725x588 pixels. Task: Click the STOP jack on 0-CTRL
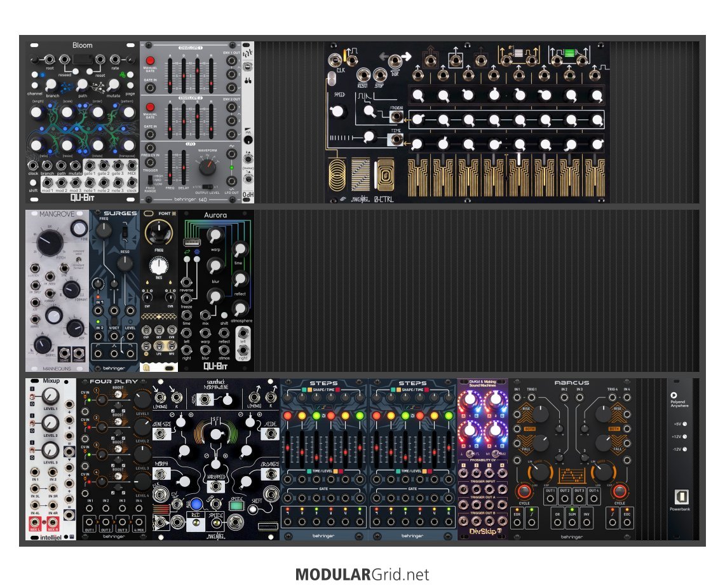[x=379, y=74]
